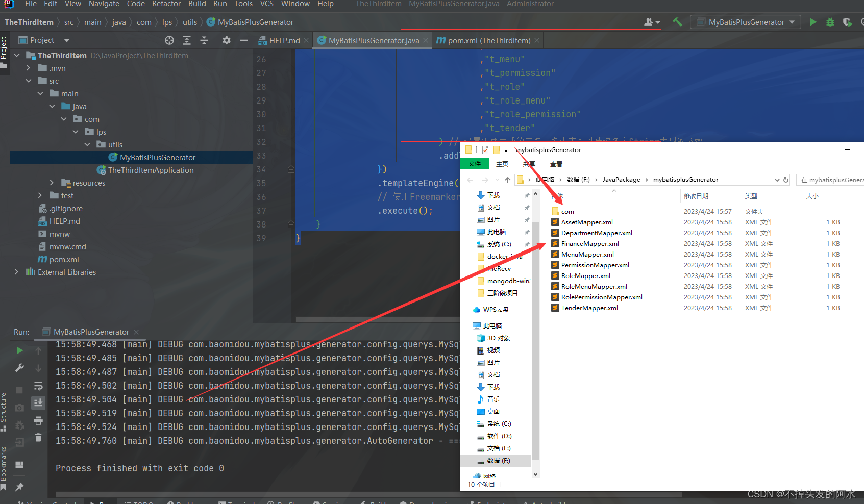Collapse all nodes in Project tree
Screen dimensions: 864x504
click(205, 40)
